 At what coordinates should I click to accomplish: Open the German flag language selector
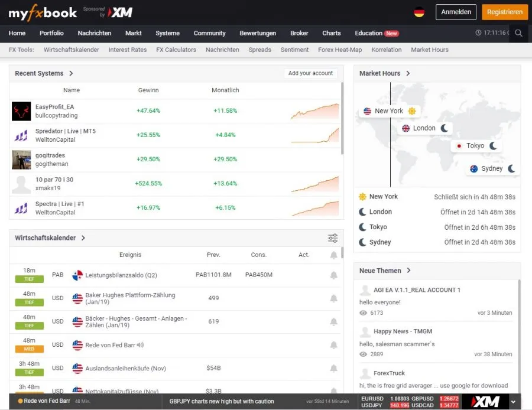point(419,12)
